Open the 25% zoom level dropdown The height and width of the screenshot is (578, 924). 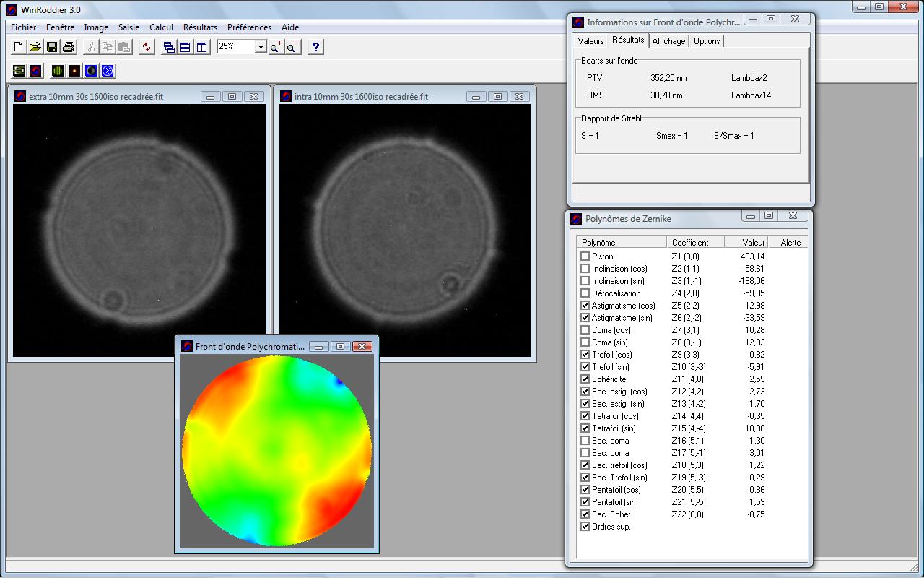click(261, 46)
